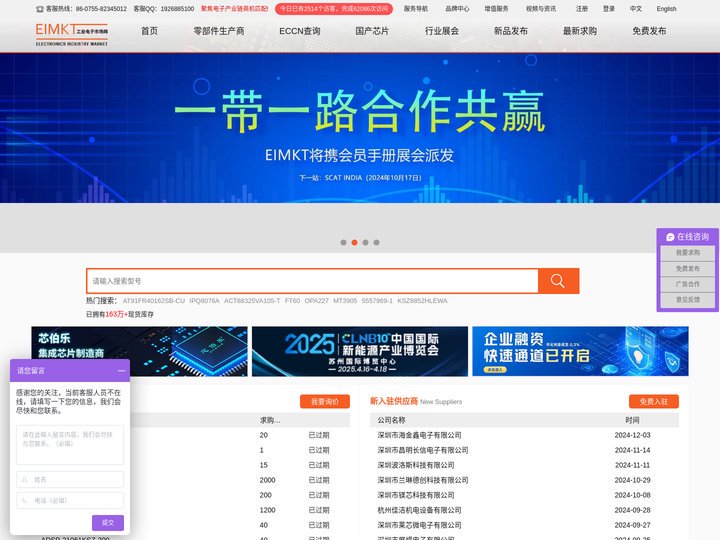Select the fourth carousel dot

point(377,242)
